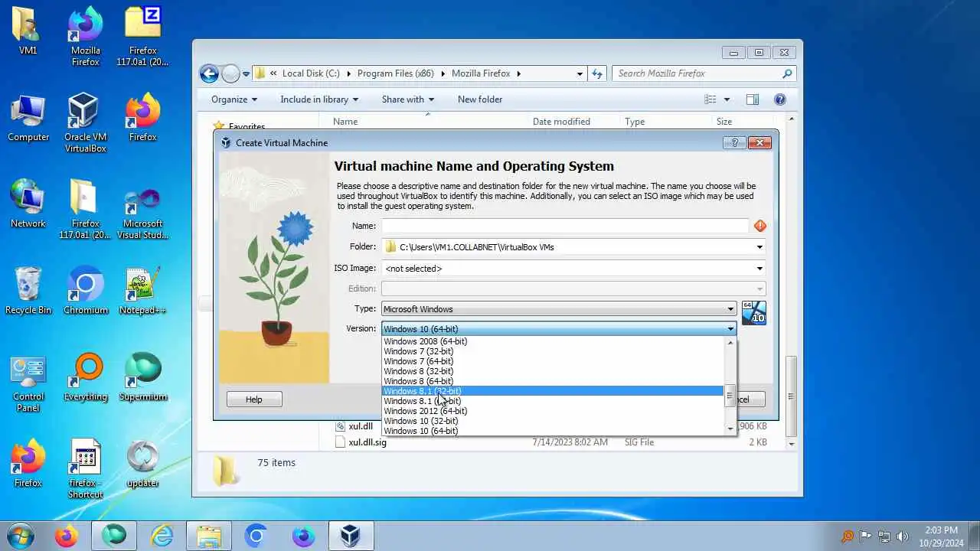Image resolution: width=980 pixels, height=551 pixels.
Task: Expand the Organize menu in Explorer
Action: [x=234, y=99]
